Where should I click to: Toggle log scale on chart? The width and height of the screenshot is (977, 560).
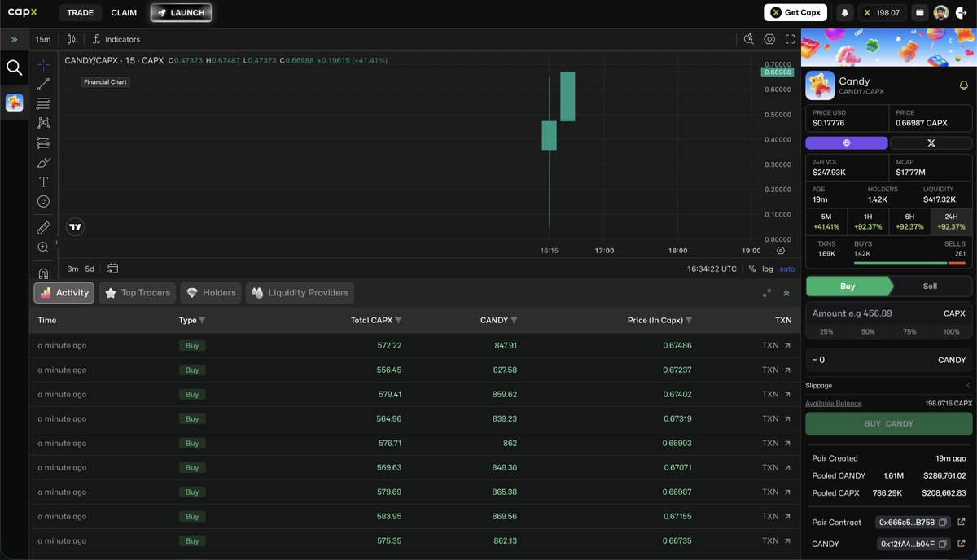coord(768,269)
